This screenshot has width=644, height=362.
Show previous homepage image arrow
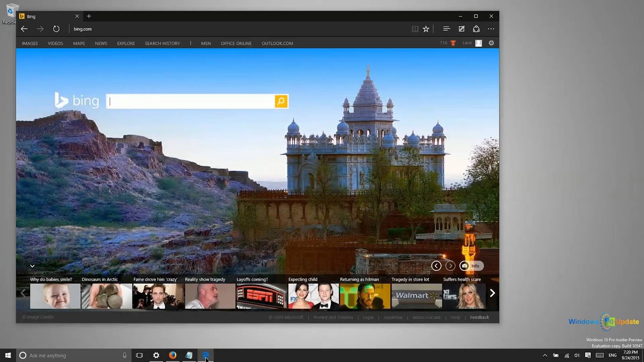tap(436, 266)
